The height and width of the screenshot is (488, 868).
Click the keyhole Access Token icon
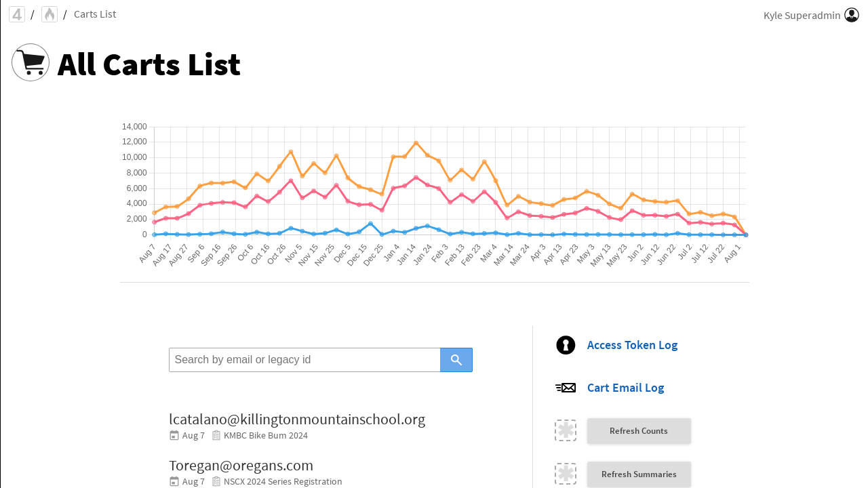566,345
